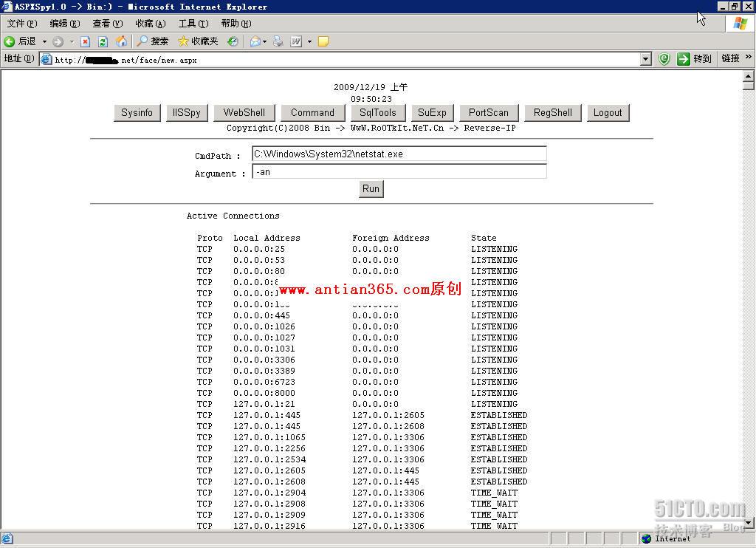Click the History clock icon

(x=233, y=41)
